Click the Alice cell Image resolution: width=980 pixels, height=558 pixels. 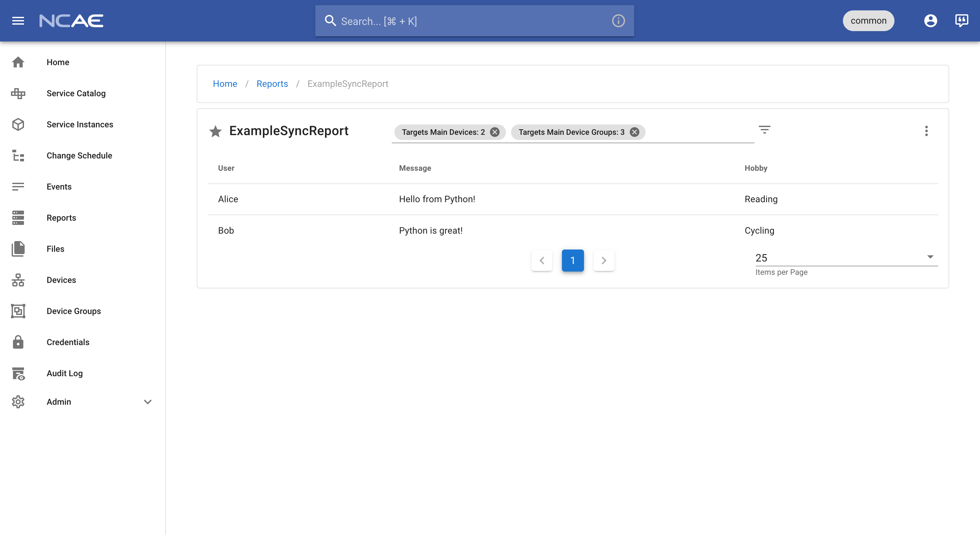228,199
